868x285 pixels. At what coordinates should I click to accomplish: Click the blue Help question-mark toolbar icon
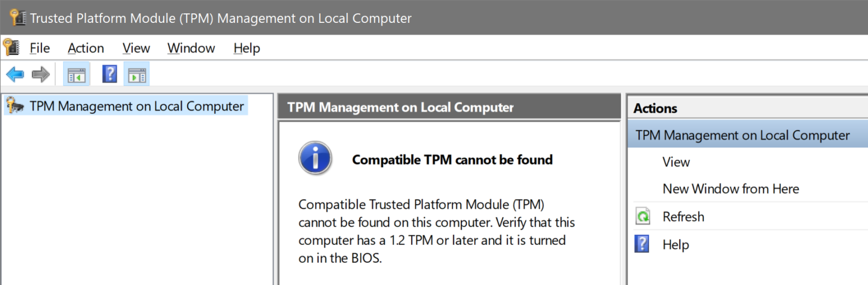[x=109, y=74]
